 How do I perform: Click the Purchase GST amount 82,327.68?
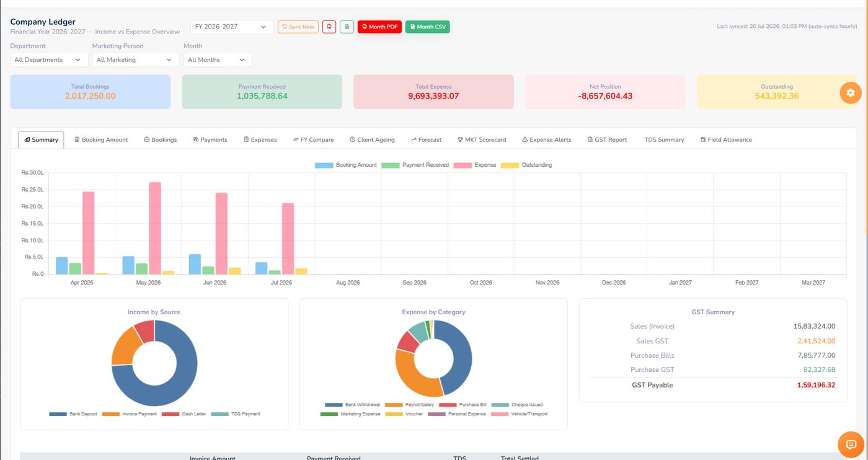(820, 369)
